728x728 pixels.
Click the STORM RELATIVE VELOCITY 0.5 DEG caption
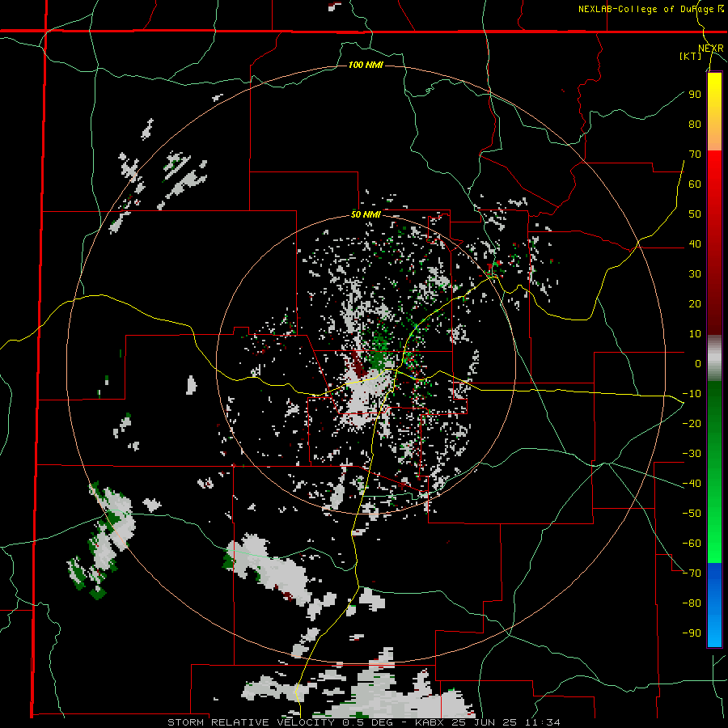[280, 722]
